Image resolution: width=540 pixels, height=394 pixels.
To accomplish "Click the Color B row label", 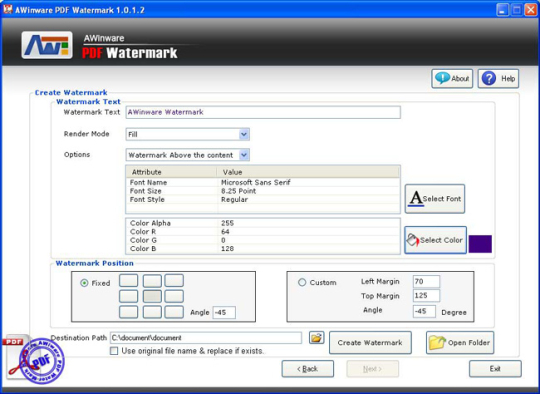I will tap(143, 248).
